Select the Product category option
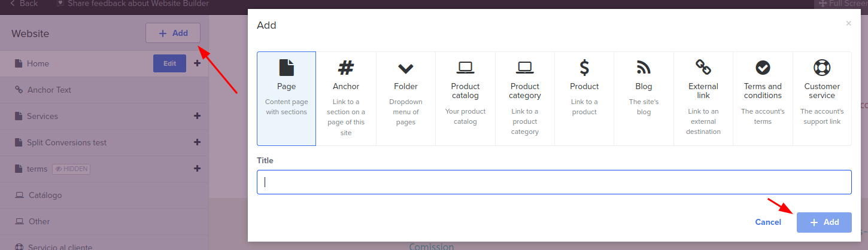This screenshot has height=250, width=868. pos(525,99)
